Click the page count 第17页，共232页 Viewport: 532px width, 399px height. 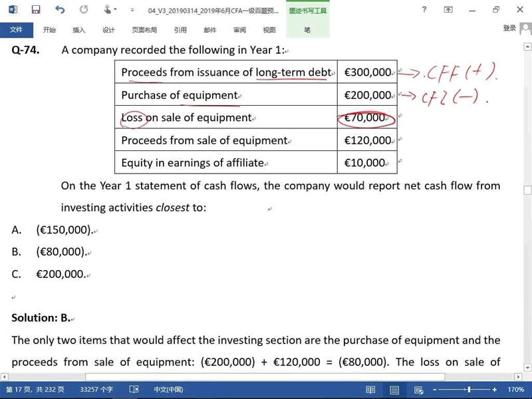coord(35,390)
